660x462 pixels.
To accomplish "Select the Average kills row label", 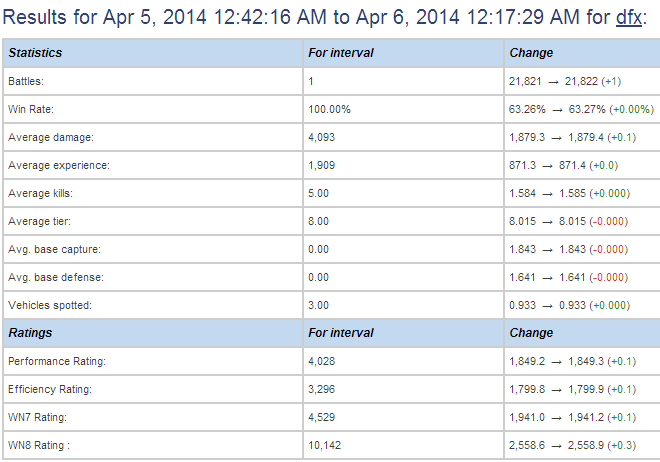I will pos(40,193).
